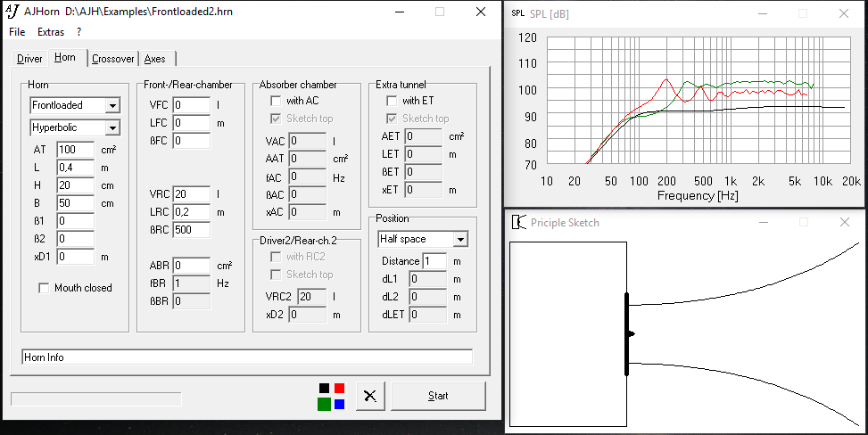Select the black color swatch
Screen dimensions: 868x435
(325, 388)
